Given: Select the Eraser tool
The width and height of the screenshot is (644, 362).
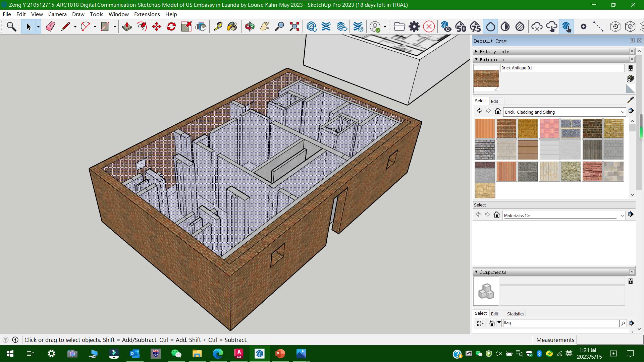Looking at the screenshot, I should coord(50,26).
